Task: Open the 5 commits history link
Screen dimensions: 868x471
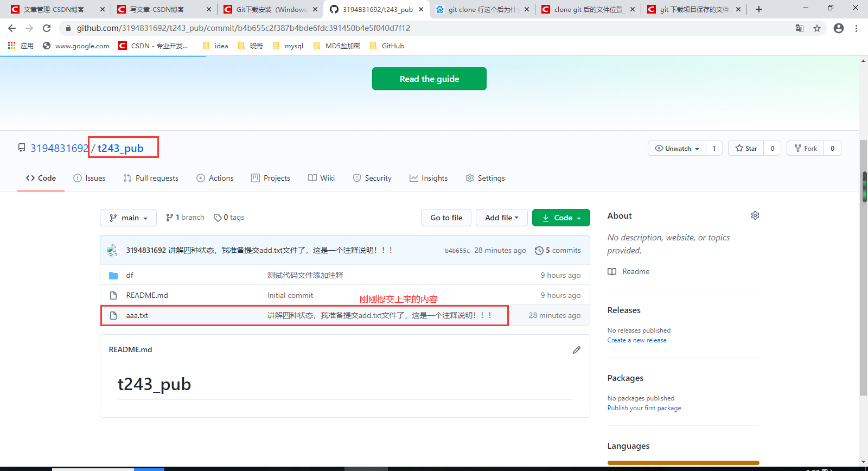Action: click(x=558, y=250)
